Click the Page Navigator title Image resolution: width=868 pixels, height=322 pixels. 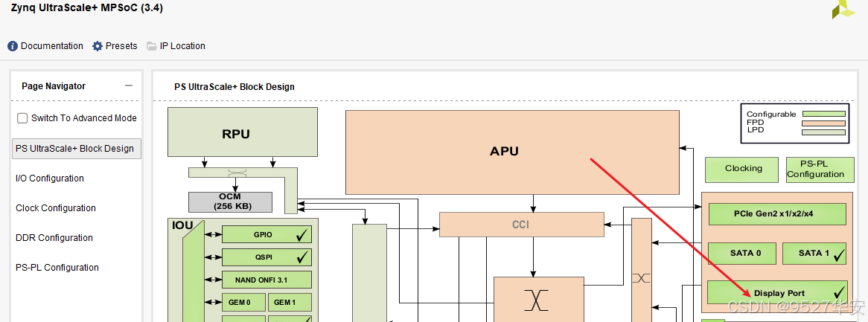click(54, 86)
